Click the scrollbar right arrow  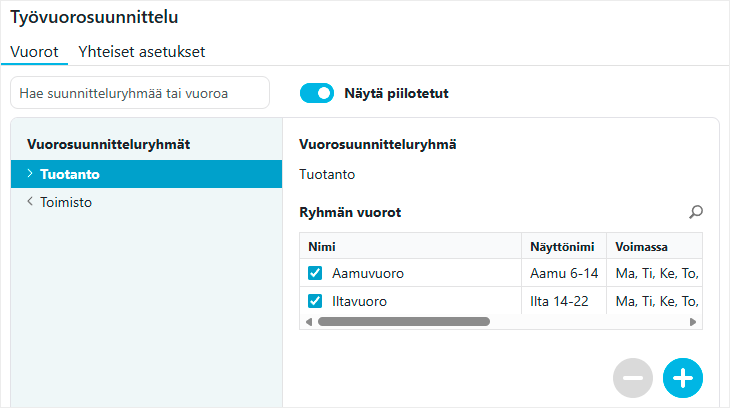tap(693, 322)
